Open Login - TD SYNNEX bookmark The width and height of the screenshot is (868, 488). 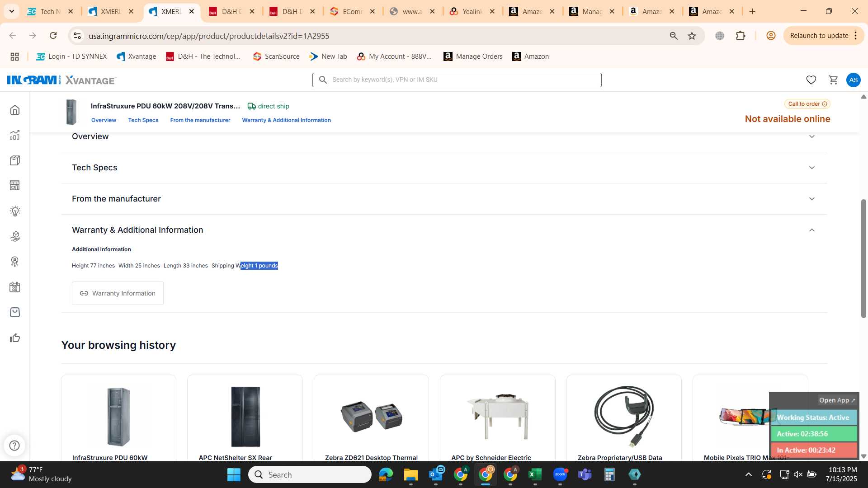[71, 56]
